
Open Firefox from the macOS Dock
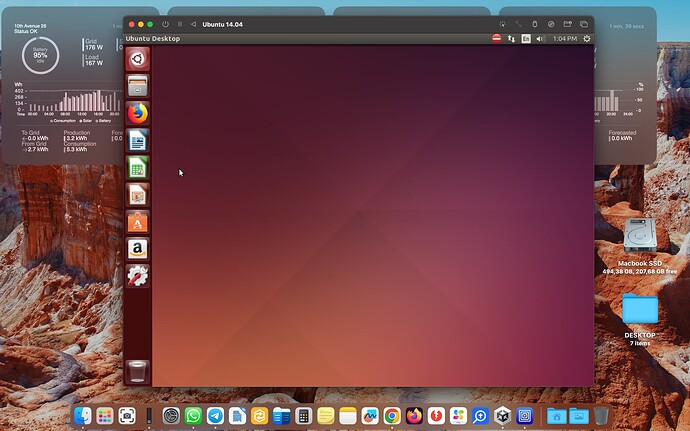click(414, 416)
